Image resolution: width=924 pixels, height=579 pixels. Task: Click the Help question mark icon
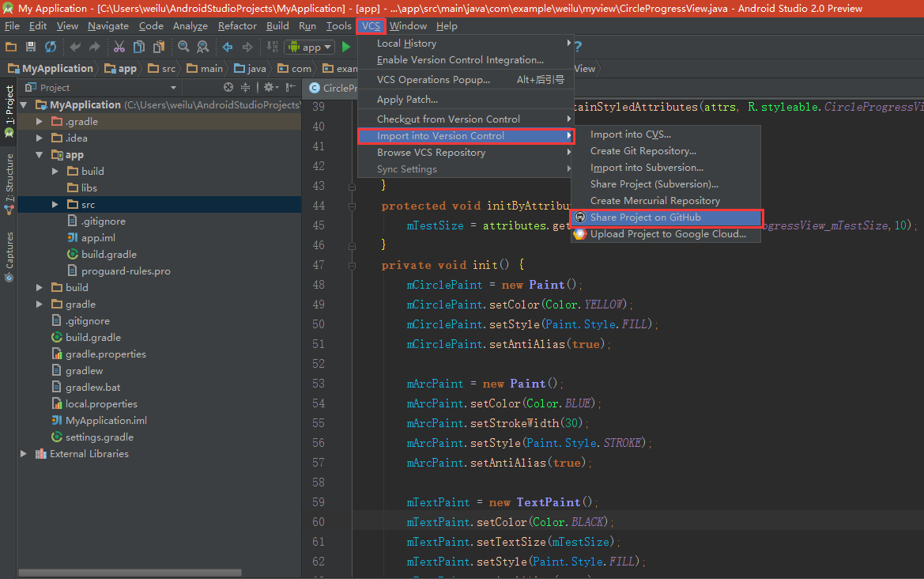pyautogui.click(x=578, y=47)
